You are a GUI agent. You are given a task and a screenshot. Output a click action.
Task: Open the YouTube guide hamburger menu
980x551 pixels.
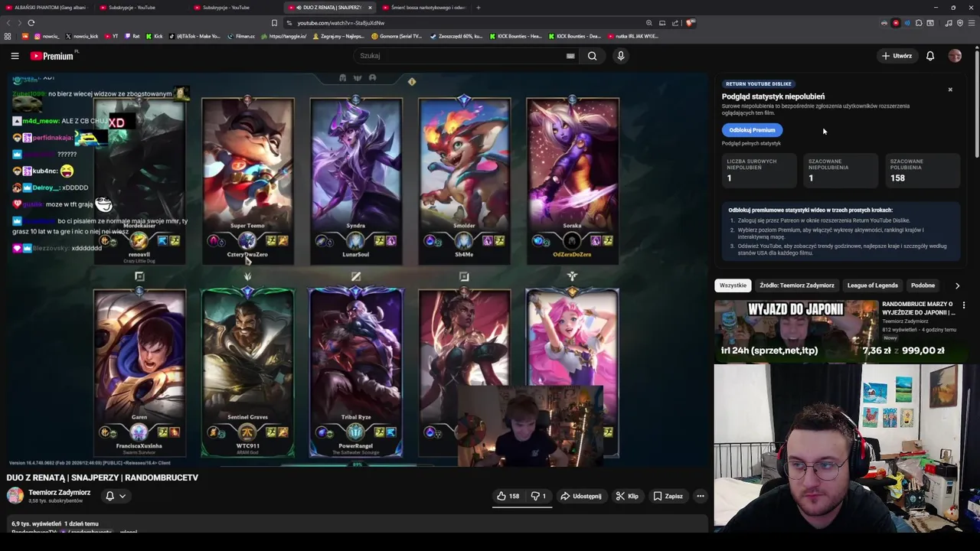(15, 56)
